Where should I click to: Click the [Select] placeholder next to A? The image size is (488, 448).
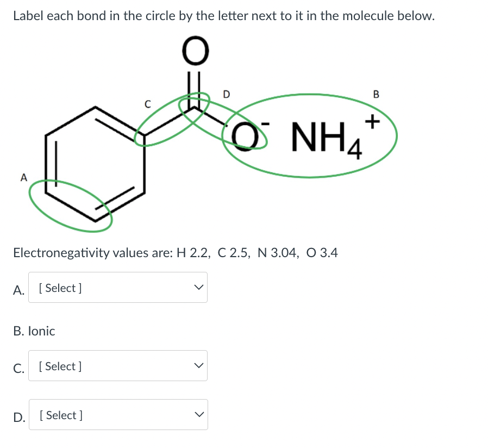pyautogui.click(x=59, y=288)
